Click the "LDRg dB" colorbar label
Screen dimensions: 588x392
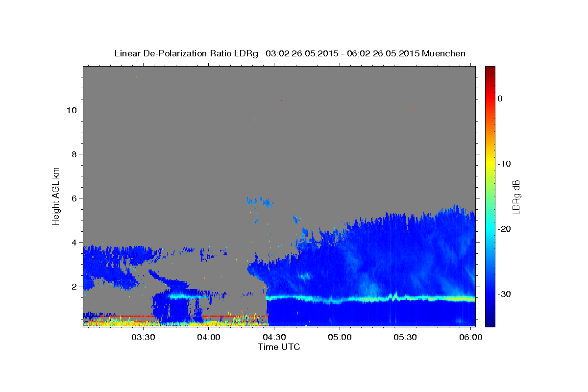coord(515,196)
